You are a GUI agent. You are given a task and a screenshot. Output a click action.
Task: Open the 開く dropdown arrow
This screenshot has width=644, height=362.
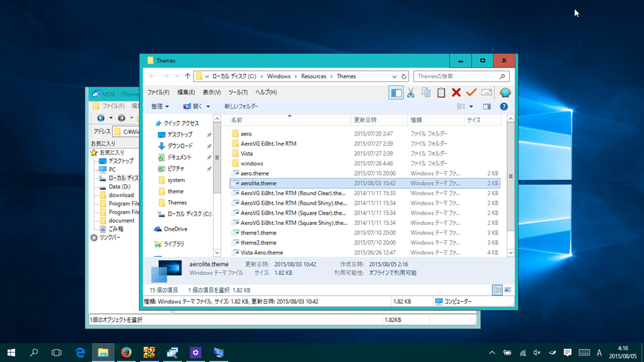click(208, 107)
